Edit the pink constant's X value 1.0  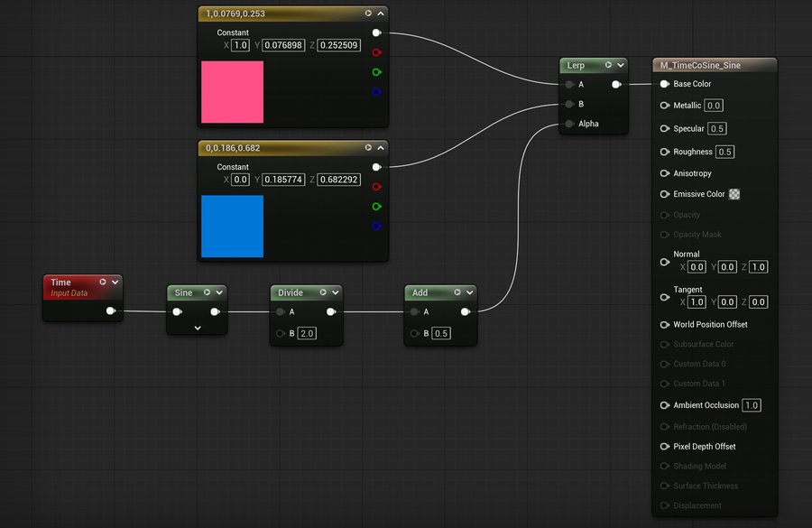pos(240,45)
